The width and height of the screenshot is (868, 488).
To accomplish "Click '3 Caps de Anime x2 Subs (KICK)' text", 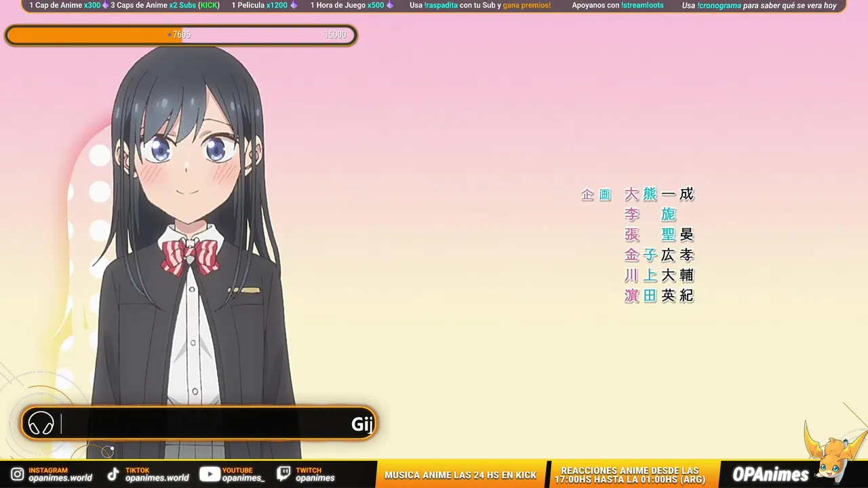I will (x=165, y=5).
